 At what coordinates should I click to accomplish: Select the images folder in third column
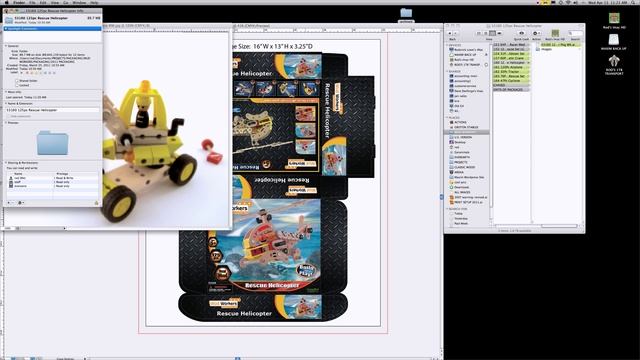(544, 49)
